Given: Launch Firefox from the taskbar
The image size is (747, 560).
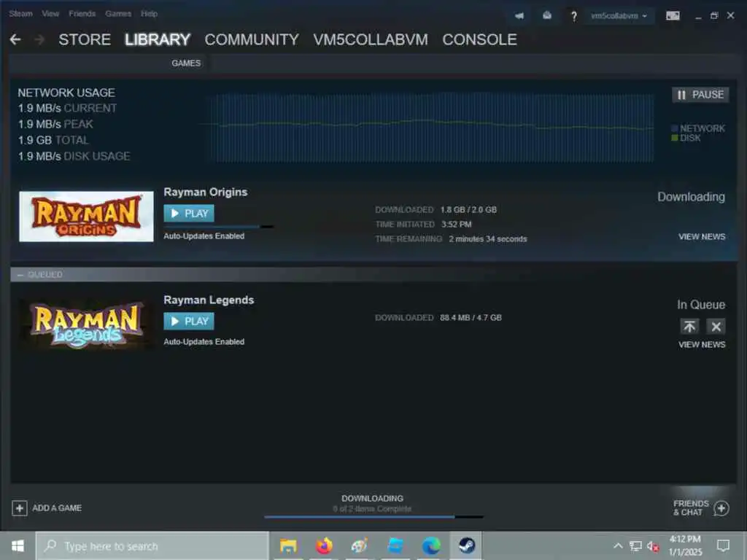Looking at the screenshot, I should click(324, 545).
